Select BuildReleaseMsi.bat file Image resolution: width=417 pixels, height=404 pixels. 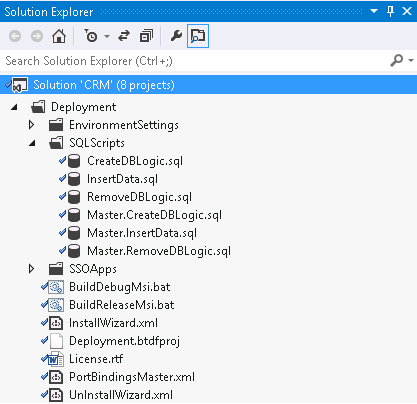click(121, 305)
